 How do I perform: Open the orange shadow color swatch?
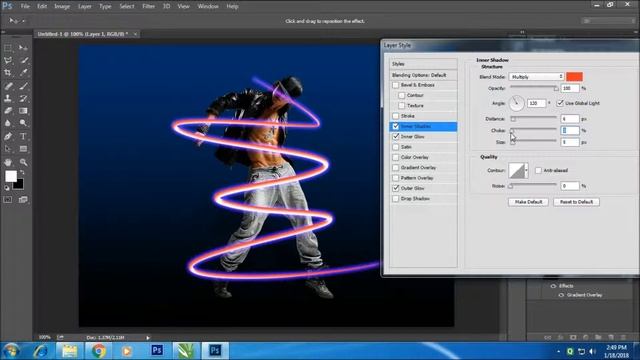(x=574, y=77)
